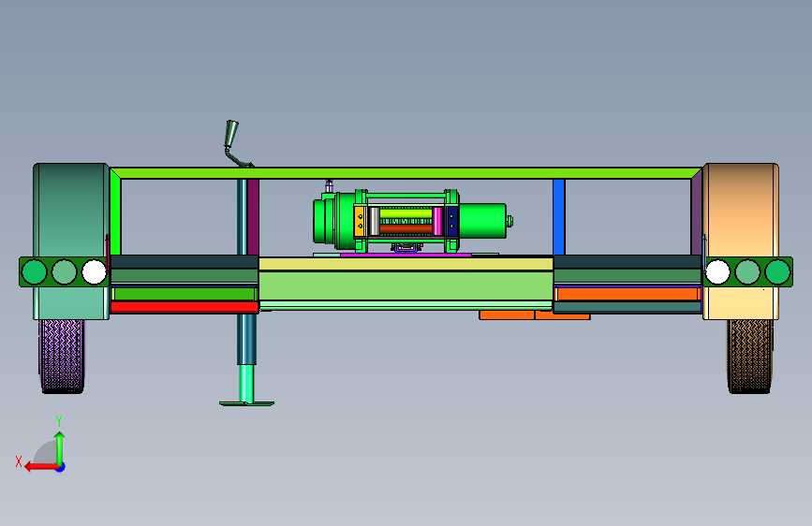This screenshot has width=812, height=526.
Task: Select the light green center panel
Action: (x=406, y=285)
